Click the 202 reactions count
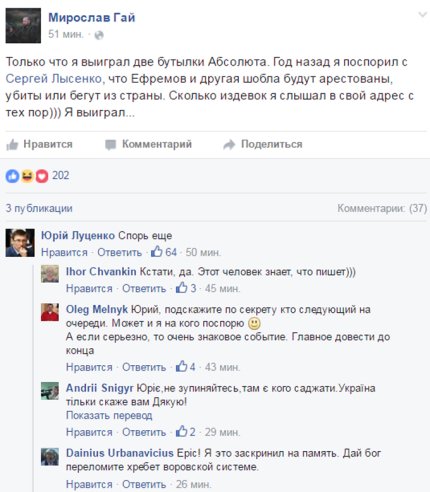 point(61,175)
